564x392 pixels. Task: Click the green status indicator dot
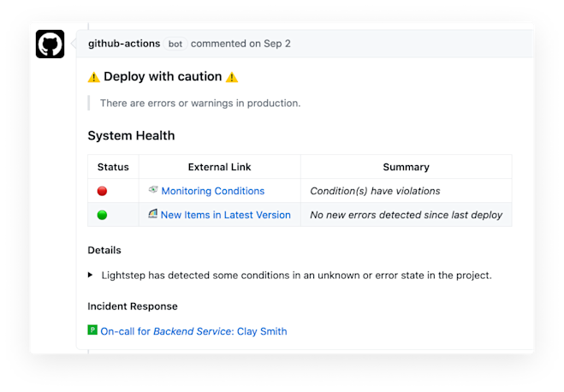pos(102,215)
